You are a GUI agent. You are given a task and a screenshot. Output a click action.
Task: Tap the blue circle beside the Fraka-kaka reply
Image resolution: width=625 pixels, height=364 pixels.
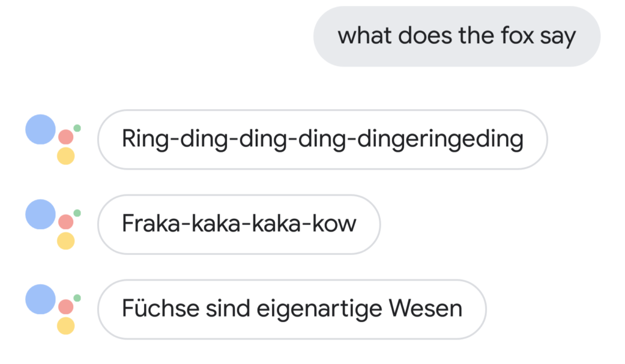coord(40,214)
